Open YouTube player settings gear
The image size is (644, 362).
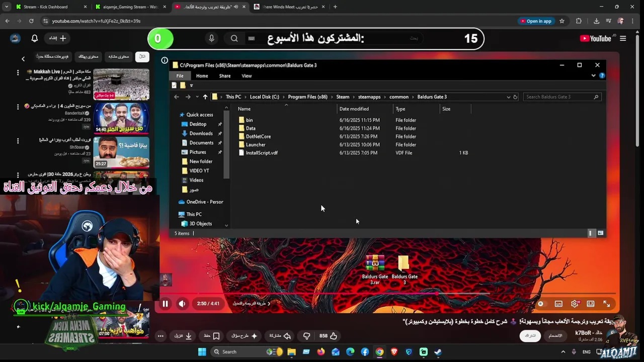tap(575, 304)
